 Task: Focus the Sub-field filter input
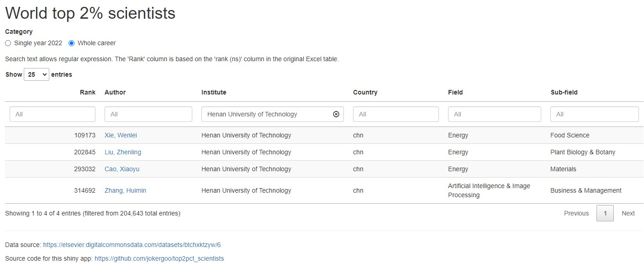point(594,114)
